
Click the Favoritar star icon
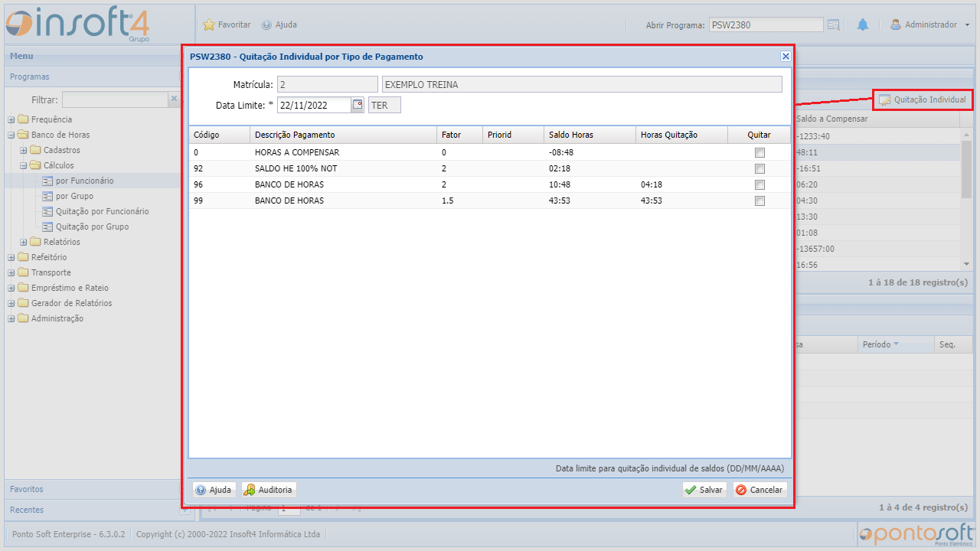point(209,24)
